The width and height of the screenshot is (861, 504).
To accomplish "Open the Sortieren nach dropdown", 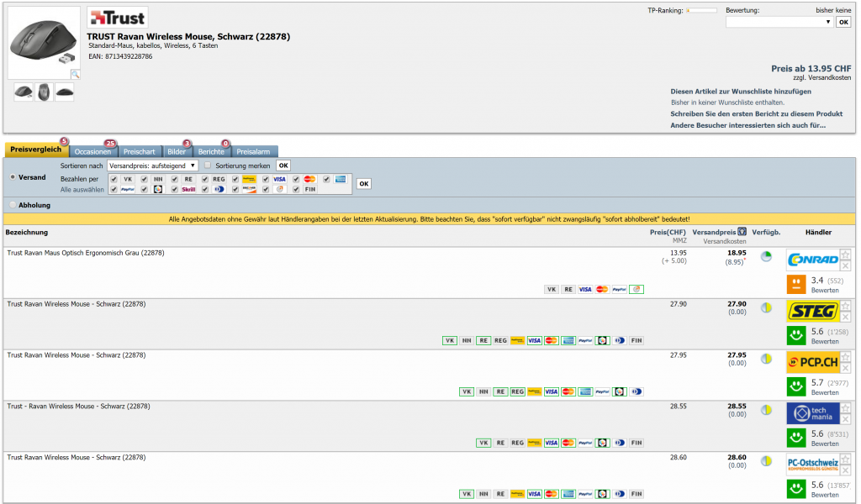I will coord(152,165).
